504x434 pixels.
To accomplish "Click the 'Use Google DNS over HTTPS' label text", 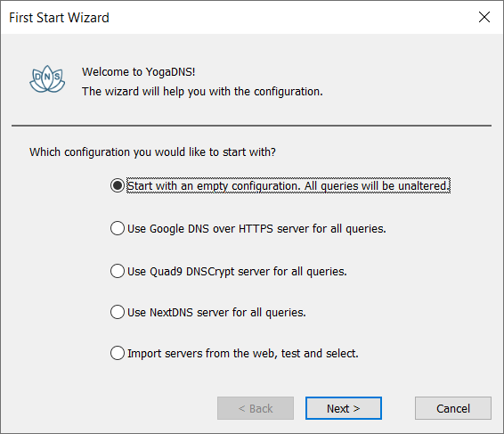I will point(256,229).
